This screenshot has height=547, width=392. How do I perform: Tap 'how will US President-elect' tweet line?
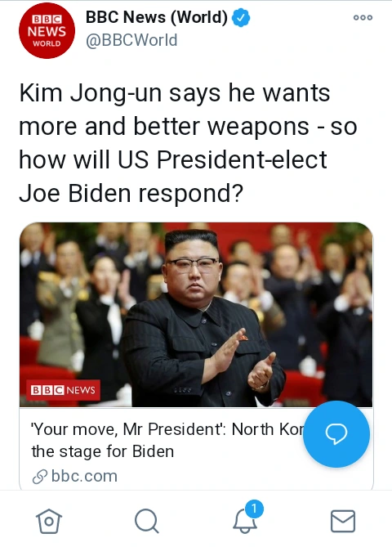(x=173, y=159)
